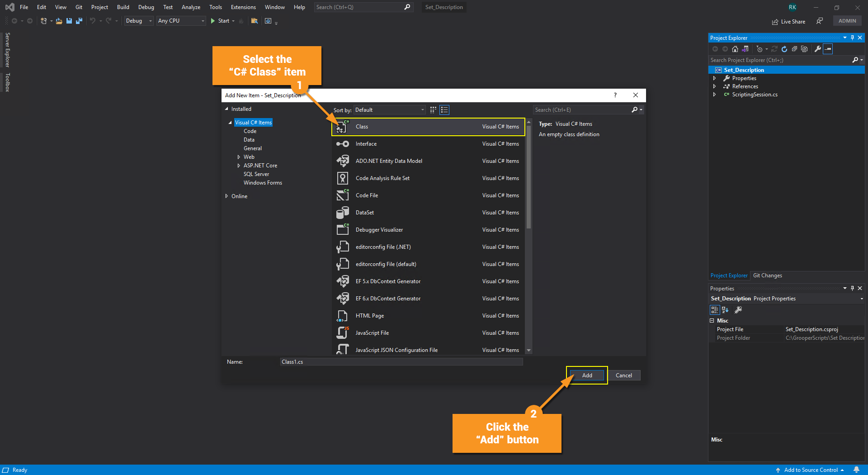Open Any CPU platform dropdown
Image resolution: width=868 pixels, height=475 pixels.
pyautogui.click(x=181, y=21)
